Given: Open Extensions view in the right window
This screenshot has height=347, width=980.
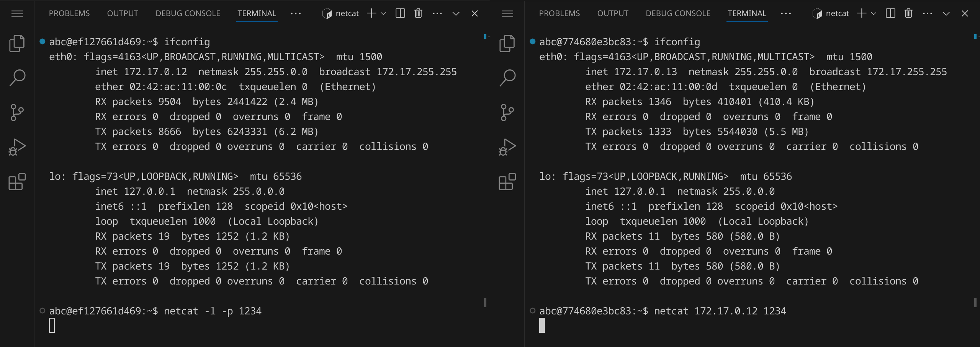Looking at the screenshot, I should point(507,181).
